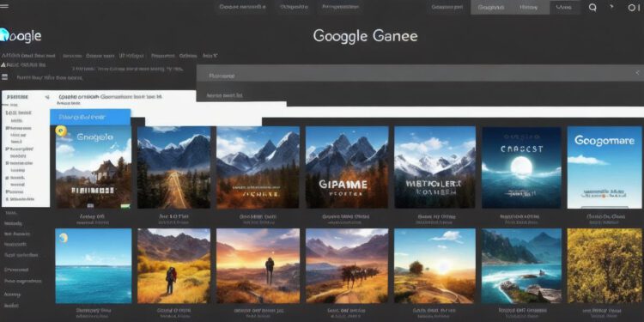Open the Gnogole cabin thumbnail
Viewport: 644px width, 322px height.
click(x=94, y=167)
